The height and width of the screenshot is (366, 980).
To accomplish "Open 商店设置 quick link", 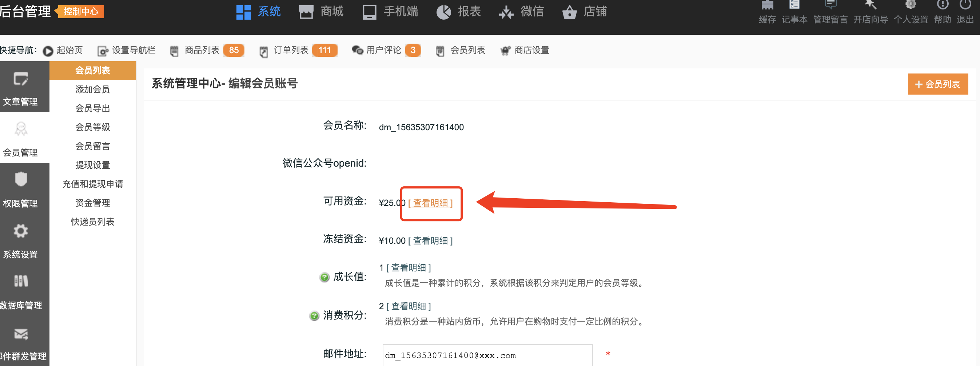I will point(531,50).
